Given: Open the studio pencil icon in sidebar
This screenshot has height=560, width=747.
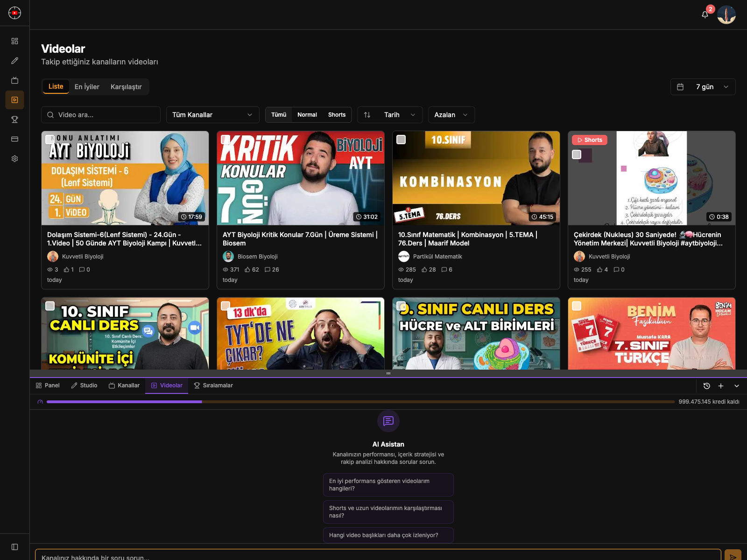Looking at the screenshot, I should click(14, 61).
